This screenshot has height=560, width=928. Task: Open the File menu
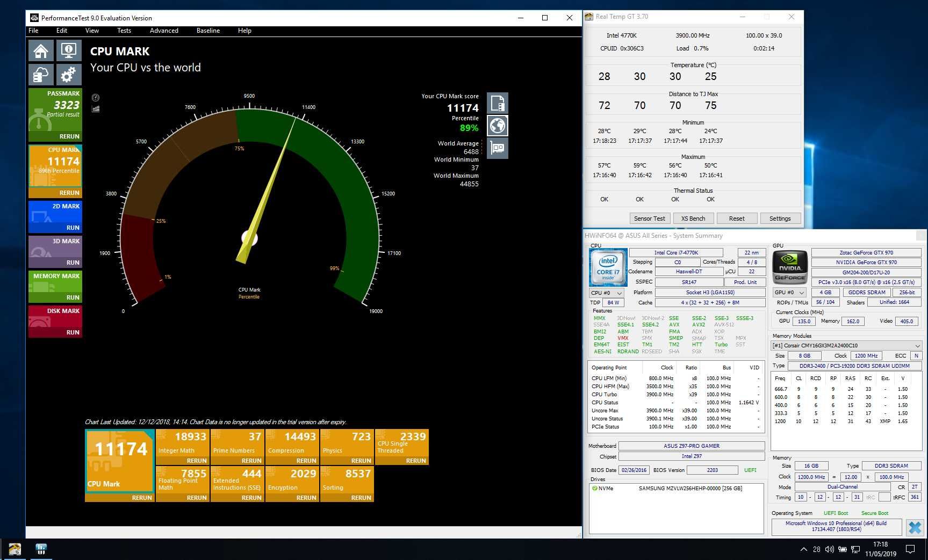33,31
